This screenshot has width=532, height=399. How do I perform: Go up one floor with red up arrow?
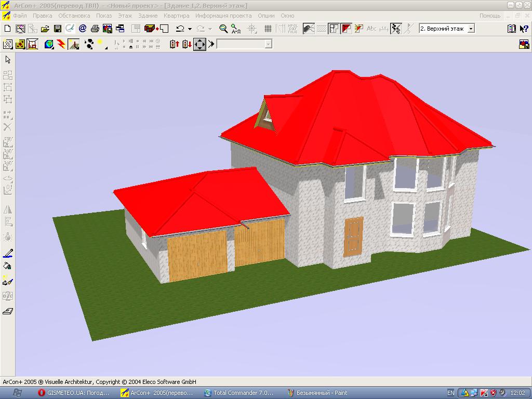[x=174, y=45]
